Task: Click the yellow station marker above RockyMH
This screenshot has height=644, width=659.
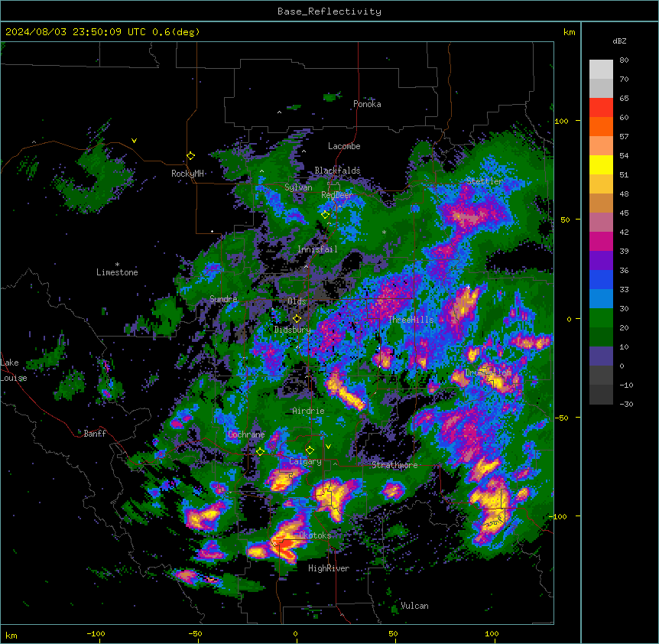Action: tap(191, 156)
